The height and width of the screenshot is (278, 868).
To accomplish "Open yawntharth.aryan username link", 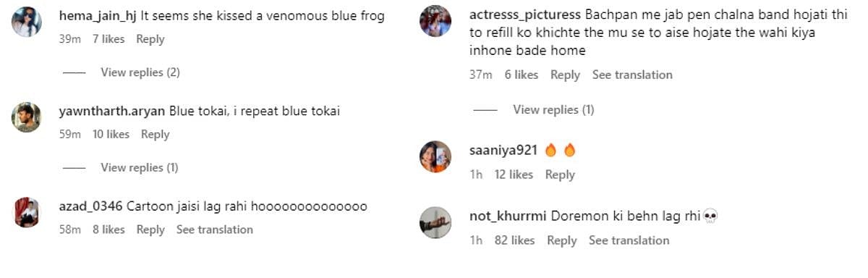I will (x=112, y=111).
